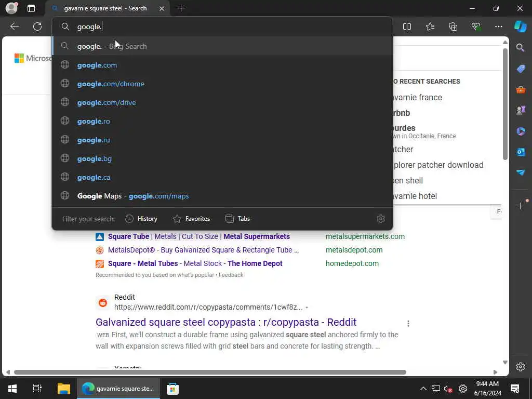Click scroll down arrow of page

pyautogui.click(x=505, y=362)
